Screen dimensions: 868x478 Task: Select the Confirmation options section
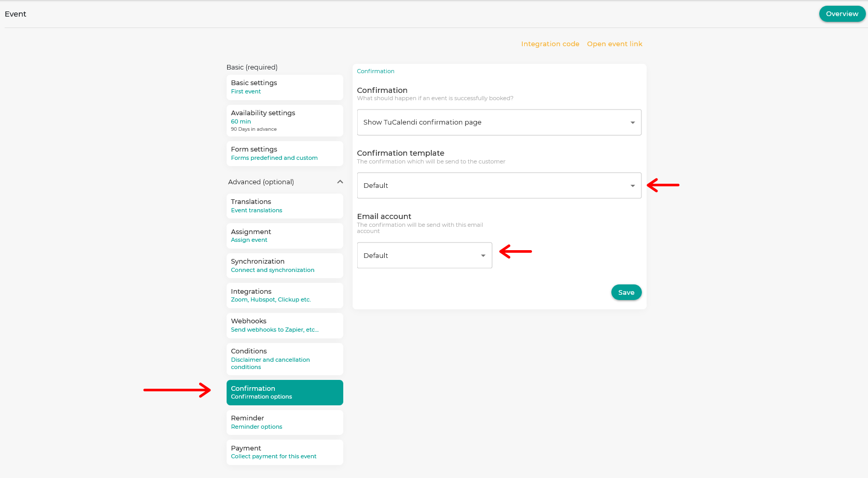(x=284, y=392)
